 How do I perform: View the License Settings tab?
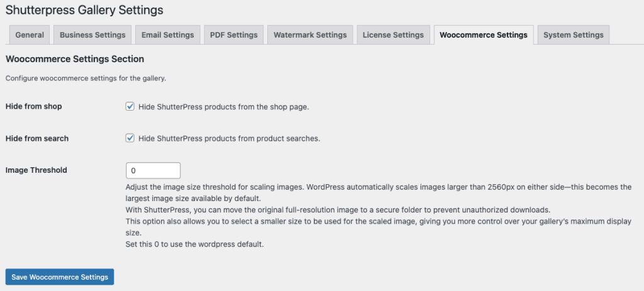point(394,35)
